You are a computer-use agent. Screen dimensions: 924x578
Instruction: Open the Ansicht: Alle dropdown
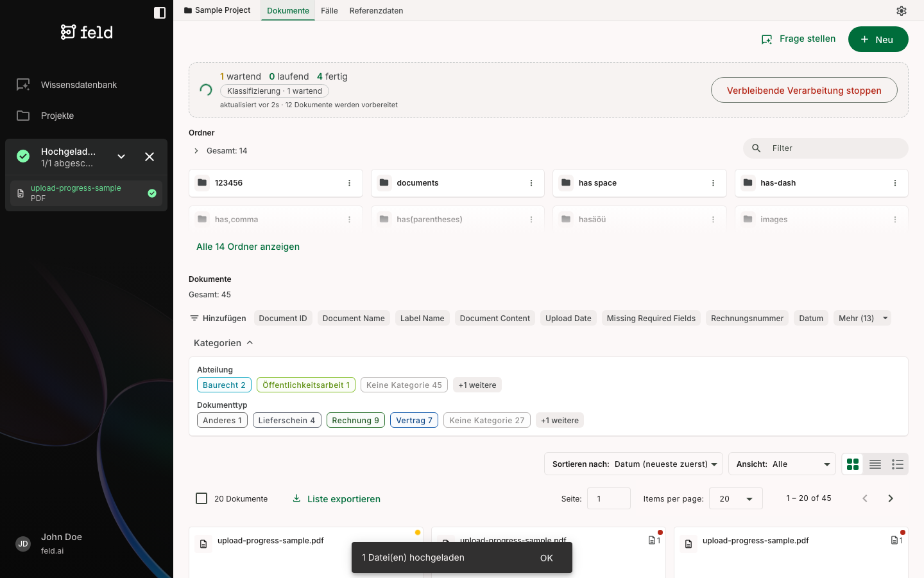coord(782,464)
